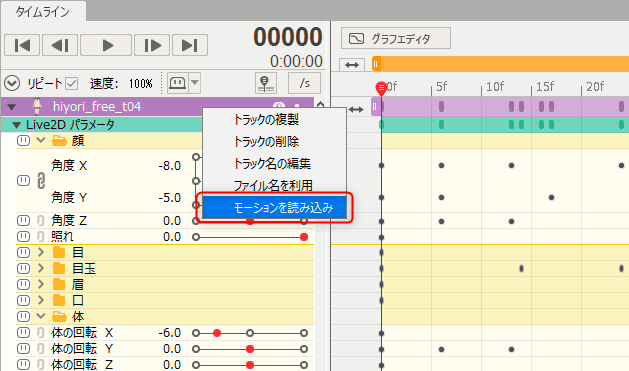This screenshot has width=629, height=371.
Task: Collapse the Live2D パラメータ group
Action: pos(16,125)
